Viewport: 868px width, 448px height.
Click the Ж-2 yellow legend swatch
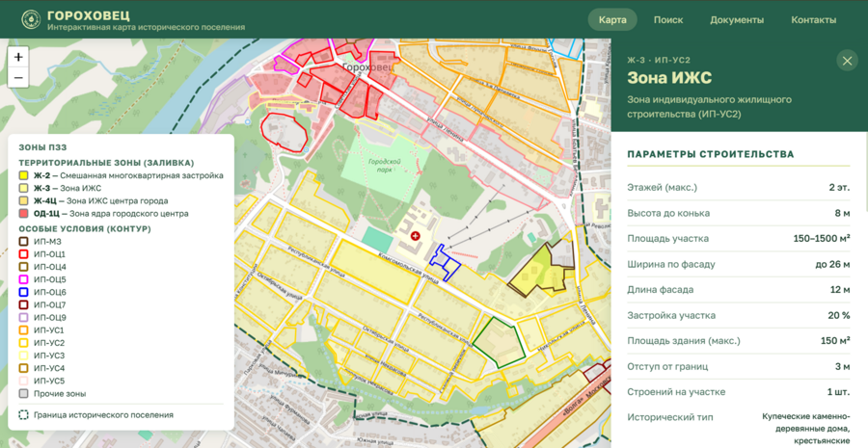coord(24,176)
